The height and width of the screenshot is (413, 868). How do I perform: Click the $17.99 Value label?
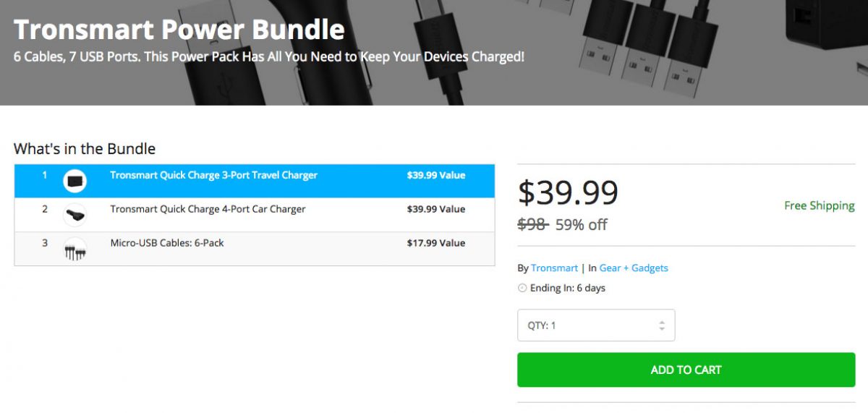(435, 243)
